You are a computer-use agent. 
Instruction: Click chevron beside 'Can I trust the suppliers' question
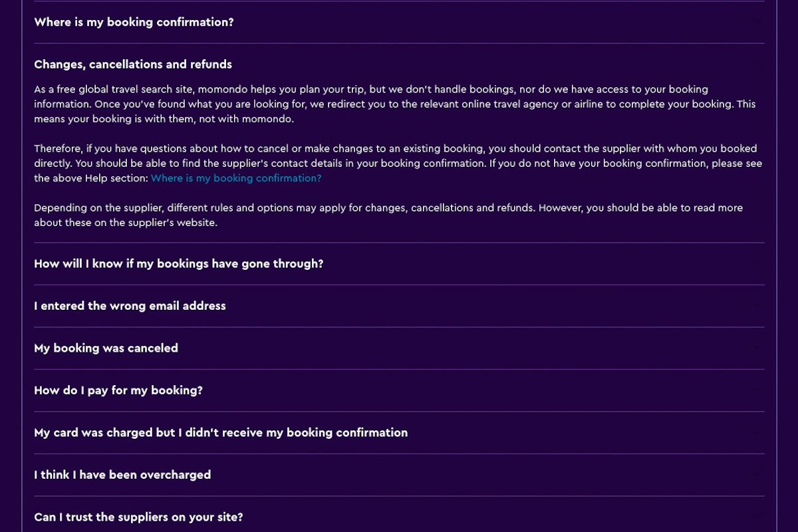(x=757, y=517)
